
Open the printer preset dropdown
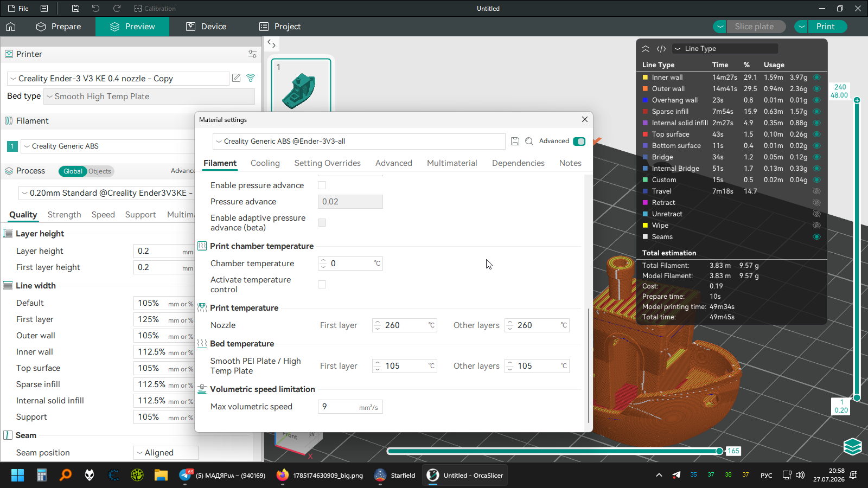pyautogui.click(x=118, y=79)
